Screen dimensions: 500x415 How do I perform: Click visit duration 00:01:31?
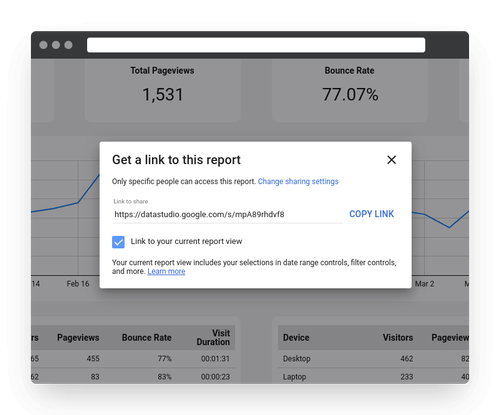[215, 359]
